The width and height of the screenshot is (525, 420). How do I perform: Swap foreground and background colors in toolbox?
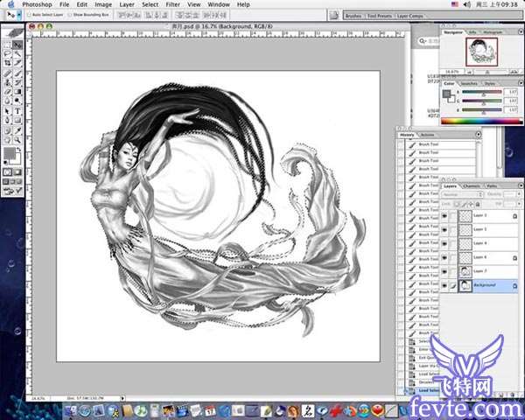pos(19,150)
